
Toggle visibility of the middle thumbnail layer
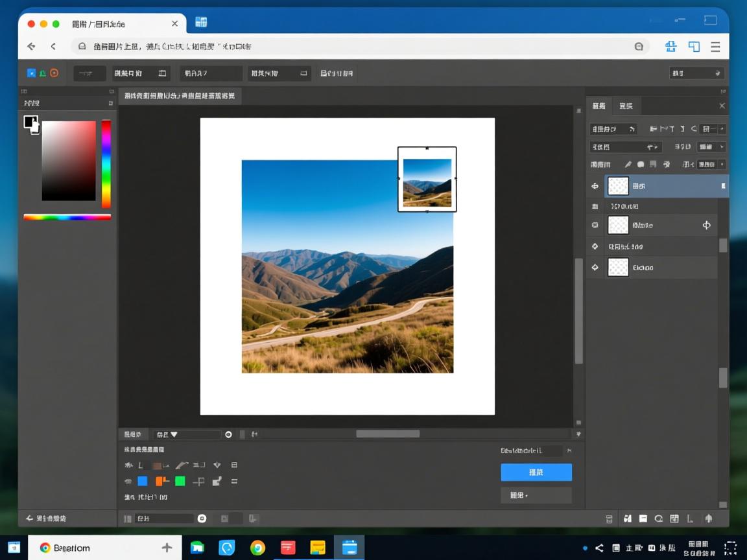(595, 226)
